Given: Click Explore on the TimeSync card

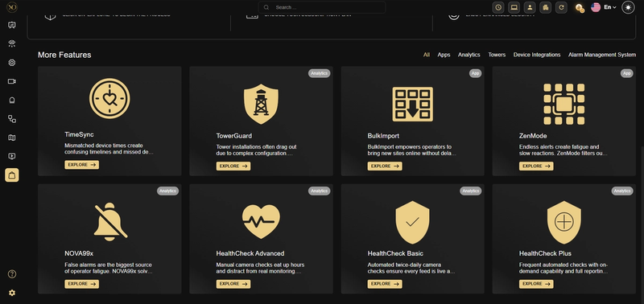Looking at the screenshot, I should click(82, 165).
